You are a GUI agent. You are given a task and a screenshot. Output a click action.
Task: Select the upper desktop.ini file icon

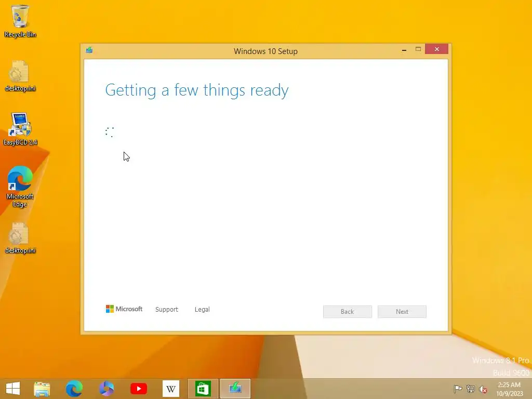click(20, 76)
